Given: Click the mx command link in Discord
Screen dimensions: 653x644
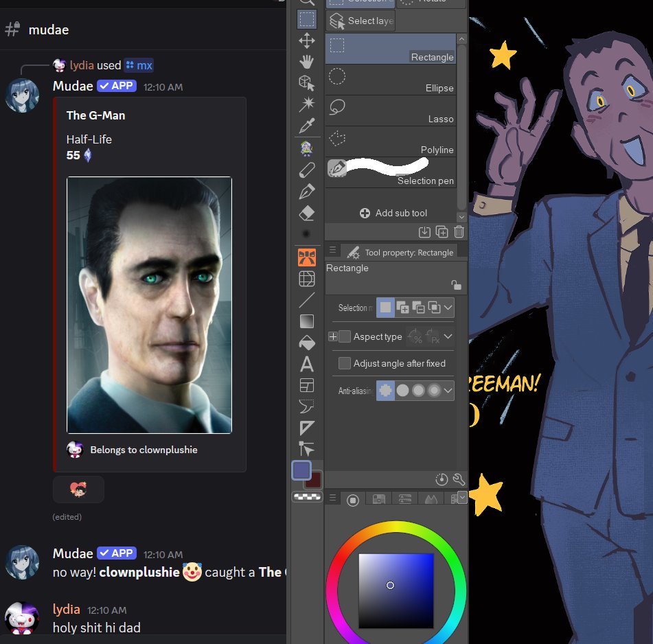Looking at the screenshot, I should pyautogui.click(x=139, y=65).
